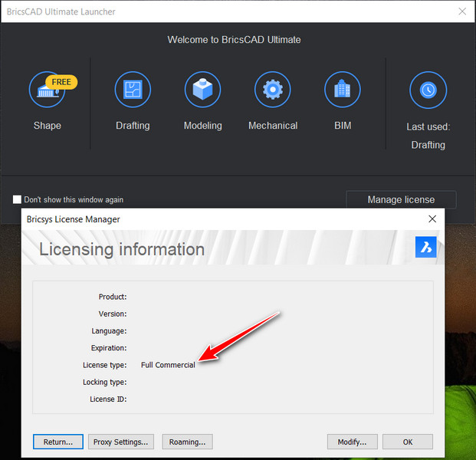
Task: Click the Drafting label under its icon
Action: click(x=133, y=126)
